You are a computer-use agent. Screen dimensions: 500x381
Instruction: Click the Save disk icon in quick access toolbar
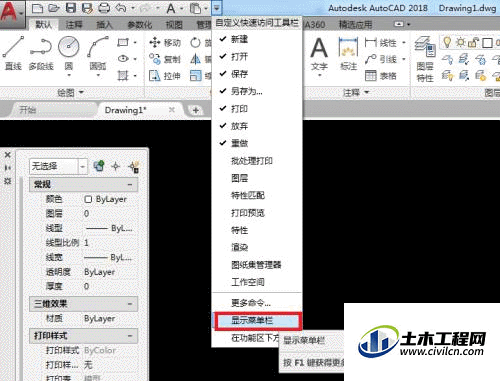(71, 8)
